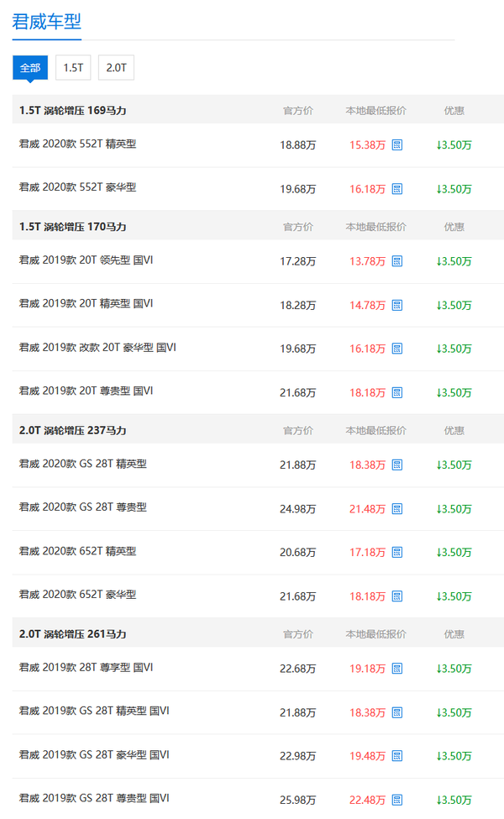Viewport: 504px width, 819px height.
Task: Open calculator icon beside 17.18万 price
Action: point(397,552)
